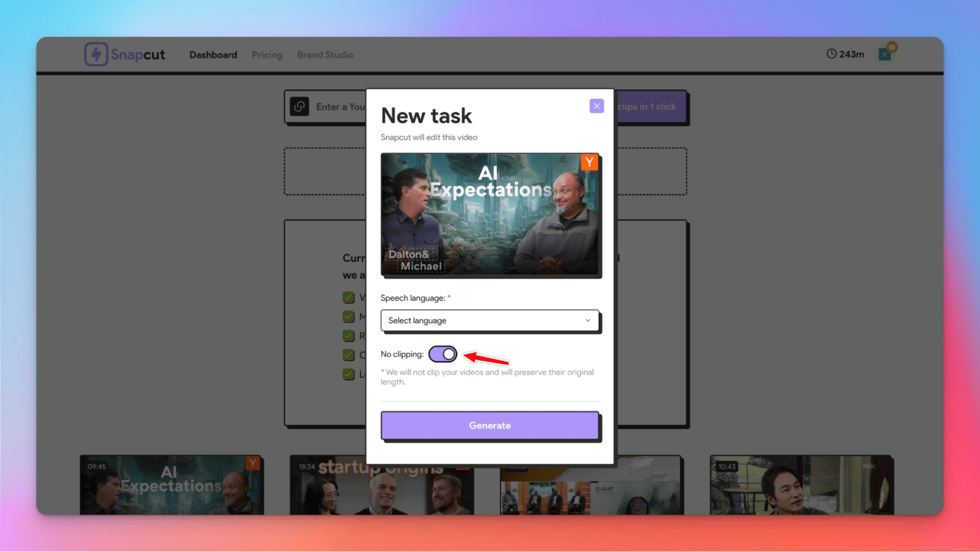980x552 pixels.
Task: Toggle the last green checkbox
Action: point(349,374)
